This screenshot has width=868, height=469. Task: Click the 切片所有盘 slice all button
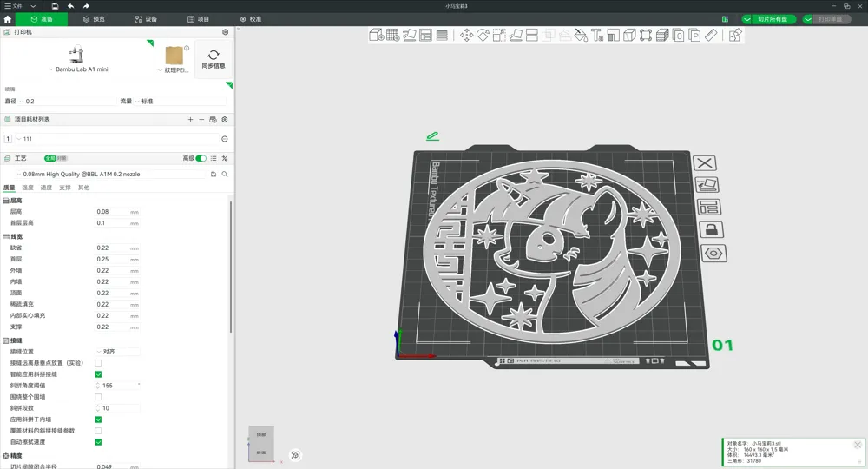pos(773,19)
